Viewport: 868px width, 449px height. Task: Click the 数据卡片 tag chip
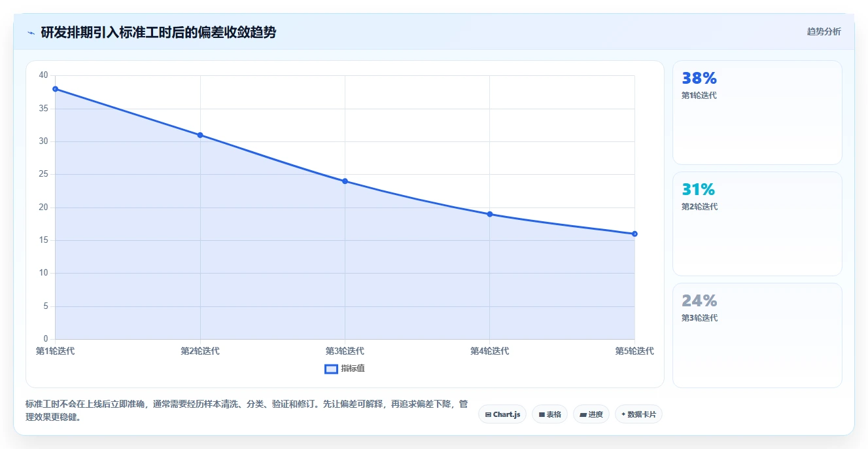[x=638, y=414]
